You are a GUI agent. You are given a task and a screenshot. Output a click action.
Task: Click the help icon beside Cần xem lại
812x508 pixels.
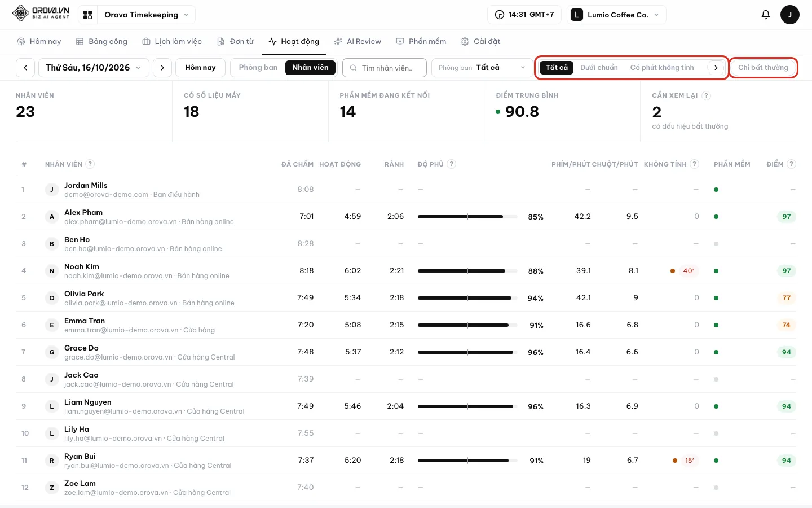click(x=707, y=95)
